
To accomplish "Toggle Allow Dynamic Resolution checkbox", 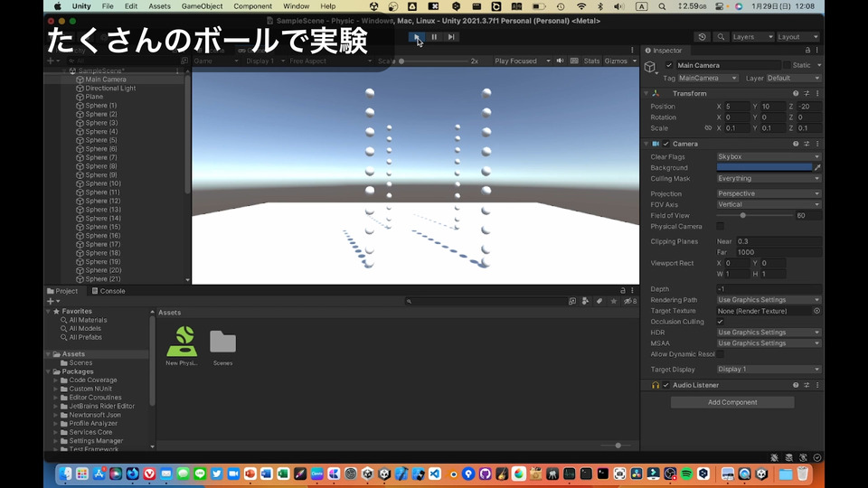I will (721, 354).
